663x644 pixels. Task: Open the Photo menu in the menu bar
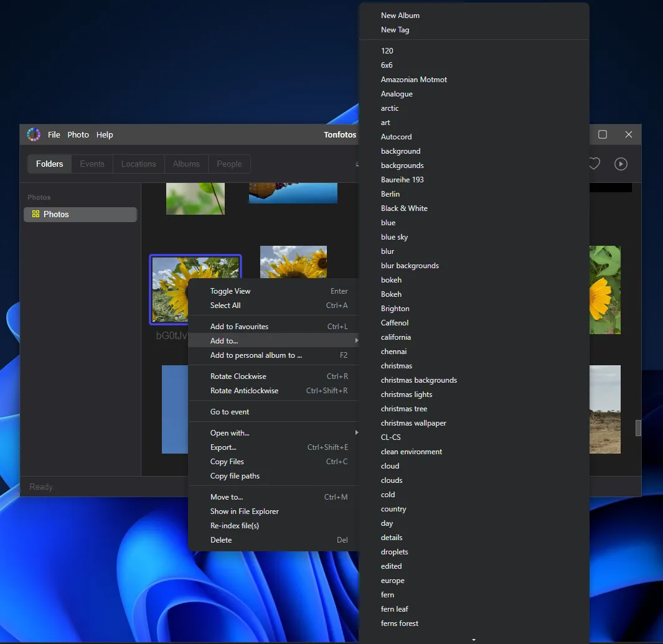click(78, 134)
